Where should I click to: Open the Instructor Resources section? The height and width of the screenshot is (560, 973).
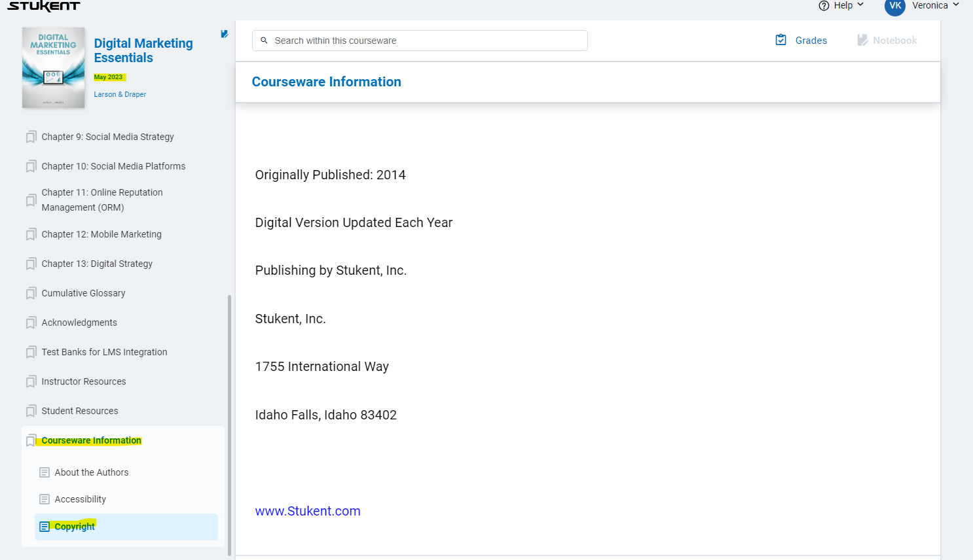tap(84, 381)
